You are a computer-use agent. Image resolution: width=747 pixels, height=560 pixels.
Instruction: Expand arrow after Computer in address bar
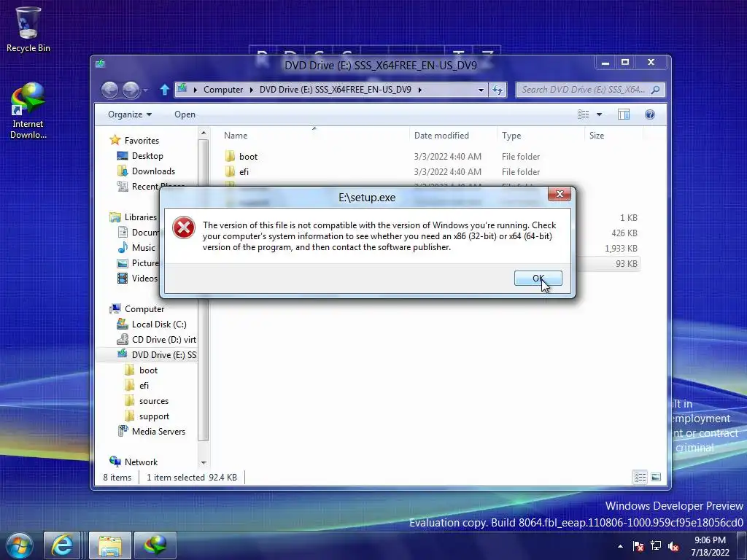coord(252,90)
